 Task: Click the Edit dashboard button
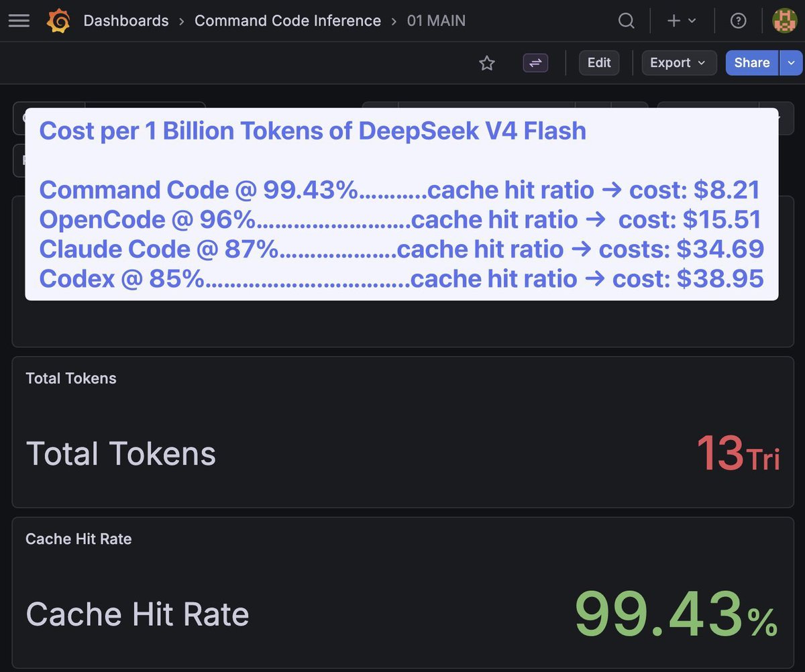click(x=599, y=62)
